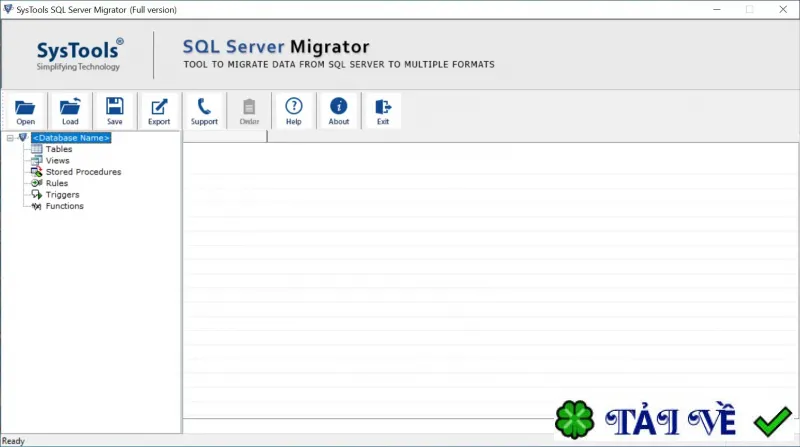Close the SQL Server Migrator window
The width and height of the screenshot is (800, 447).
click(x=783, y=9)
